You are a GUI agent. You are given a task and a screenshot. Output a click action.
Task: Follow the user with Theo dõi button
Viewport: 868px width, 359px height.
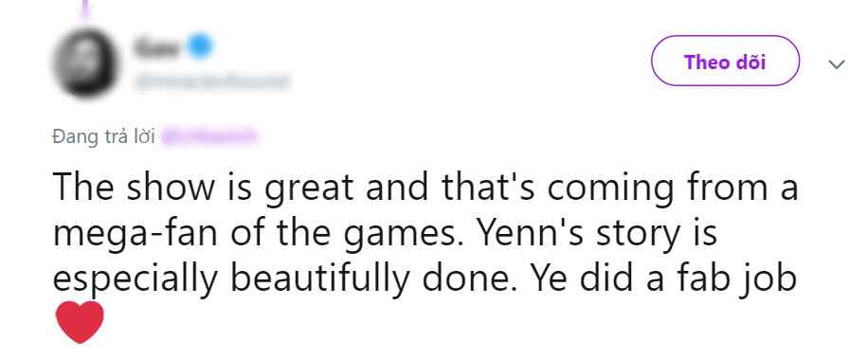[725, 61]
